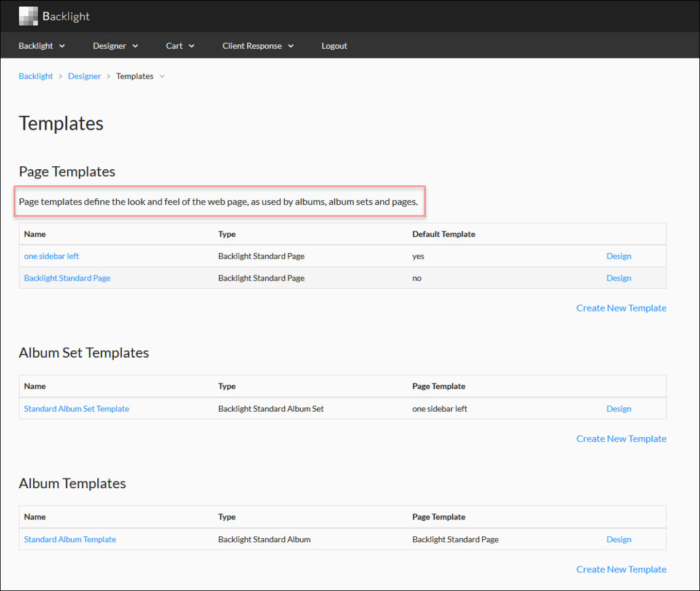Click the Backlight breadcrumb link

(36, 76)
